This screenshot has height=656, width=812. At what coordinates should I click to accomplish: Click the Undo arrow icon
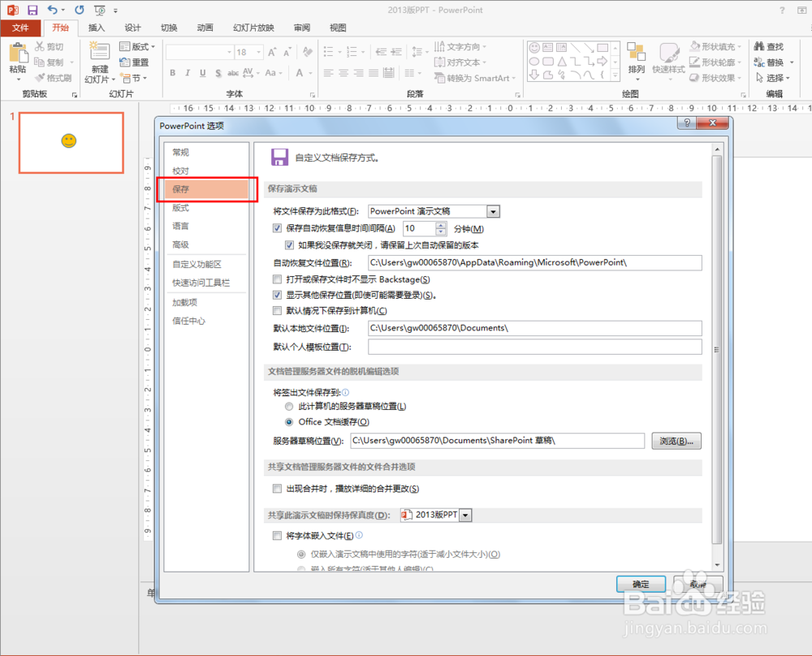[52, 10]
